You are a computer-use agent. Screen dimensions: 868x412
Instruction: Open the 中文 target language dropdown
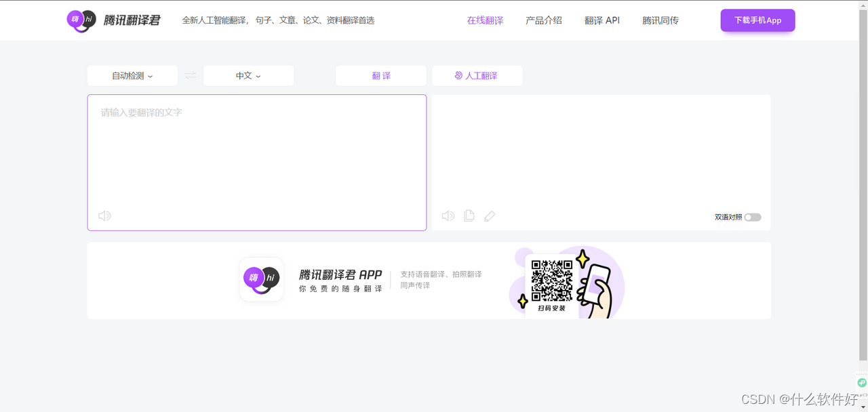pos(248,76)
